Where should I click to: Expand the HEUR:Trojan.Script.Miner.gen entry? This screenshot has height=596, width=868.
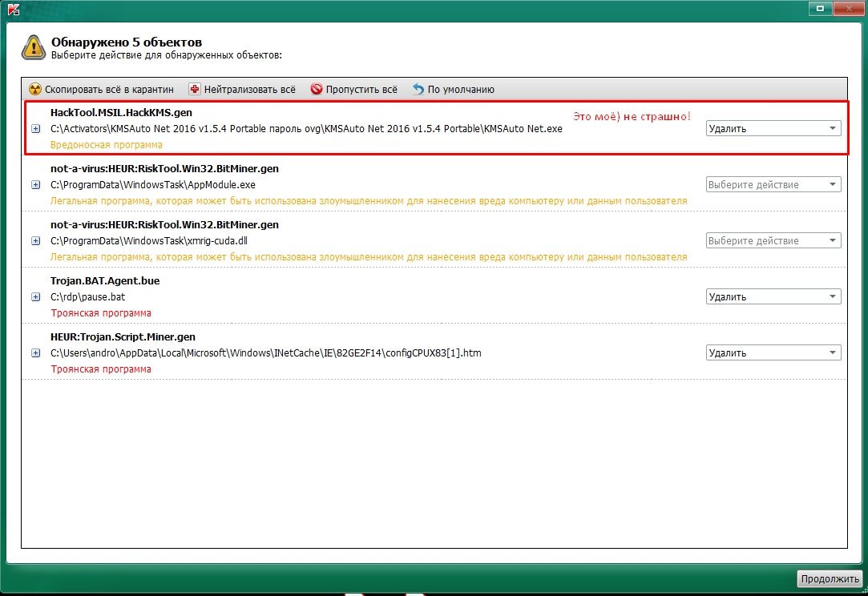pos(36,353)
